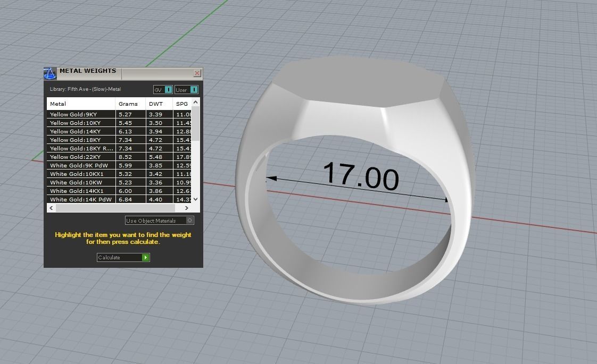This screenshot has width=597, height=364.
Task: Select the White Gold:10KX1 row
Action: [119, 174]
